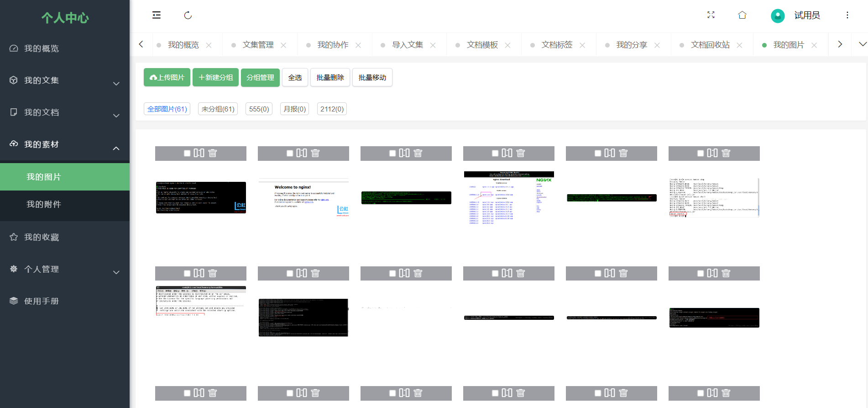The width and height of the screenshot is (868, 408).
Task: Open the 试用员 user menu
Action: tap(807, 16)
